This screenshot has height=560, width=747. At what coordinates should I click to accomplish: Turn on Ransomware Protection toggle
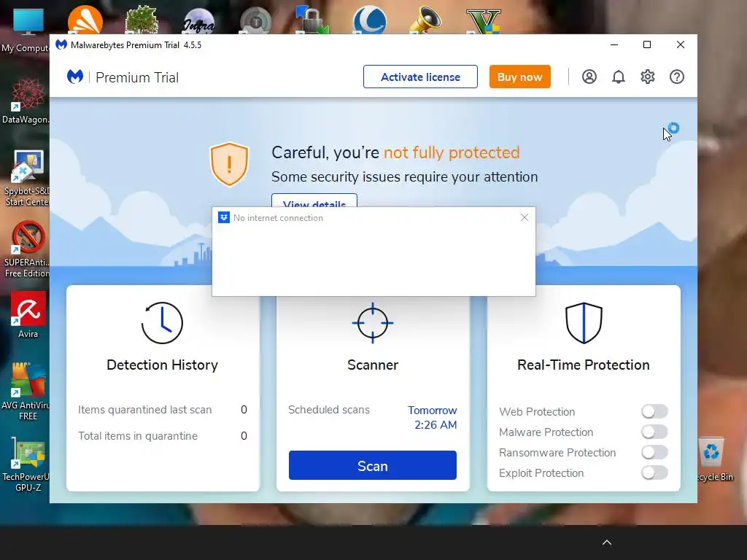point(654,452)
